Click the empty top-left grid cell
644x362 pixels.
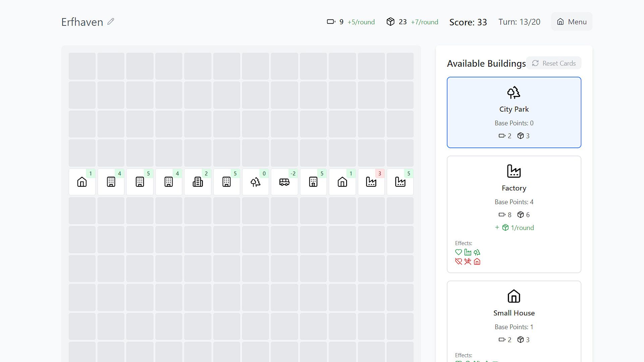[x=82, y=66]
